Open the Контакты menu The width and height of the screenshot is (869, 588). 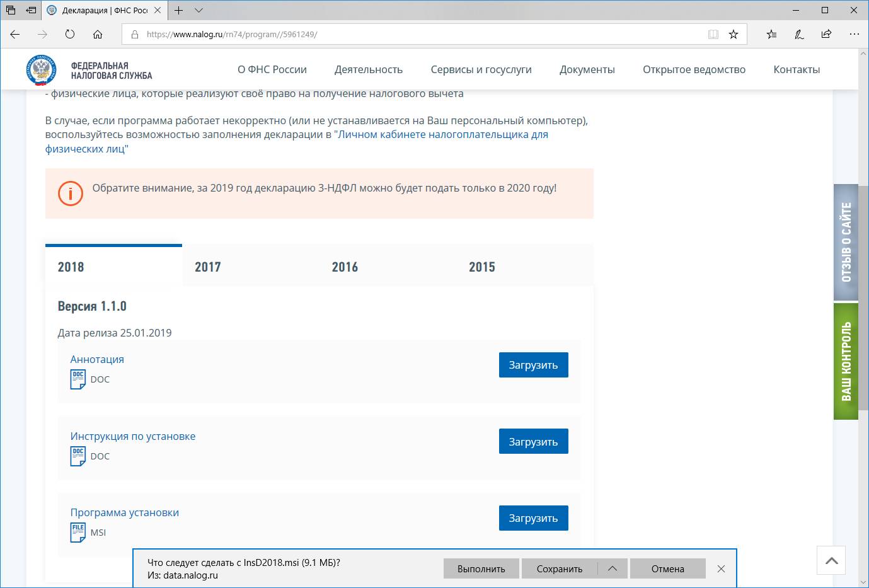click(x=797, y=69)
